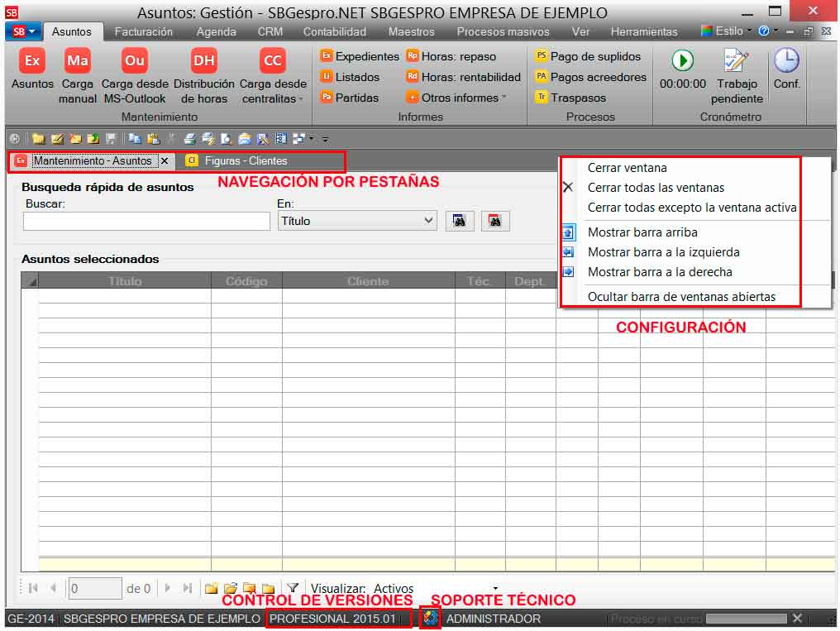Screen dimensions: 840x631
Task: Click the search binoculars button next to Título
Action: pos(460,221)
